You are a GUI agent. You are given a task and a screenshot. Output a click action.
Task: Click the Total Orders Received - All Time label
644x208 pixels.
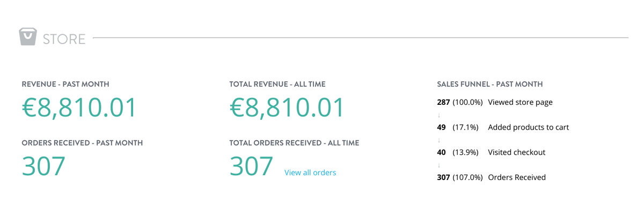pos(294,143)
